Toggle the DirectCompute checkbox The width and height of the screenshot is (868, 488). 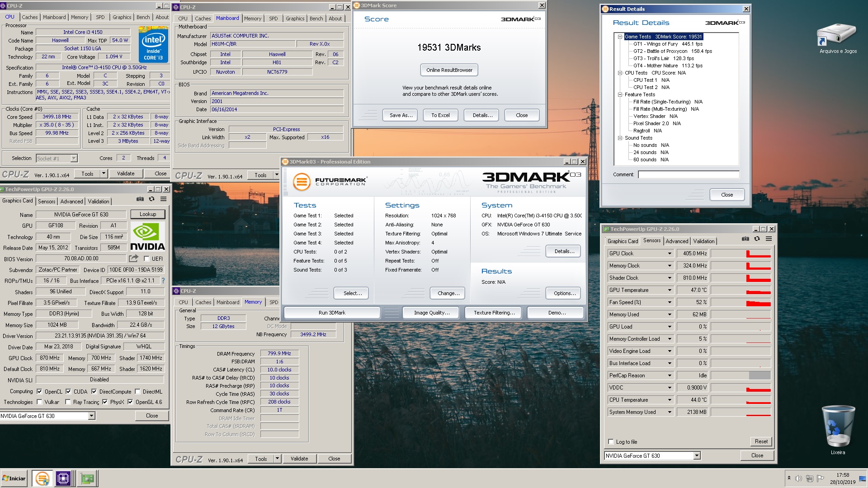(94, 391)
